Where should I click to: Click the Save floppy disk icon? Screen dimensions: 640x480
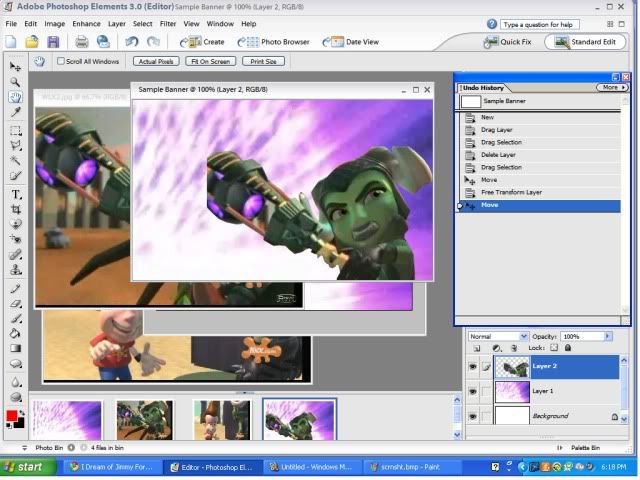(53, 42)
